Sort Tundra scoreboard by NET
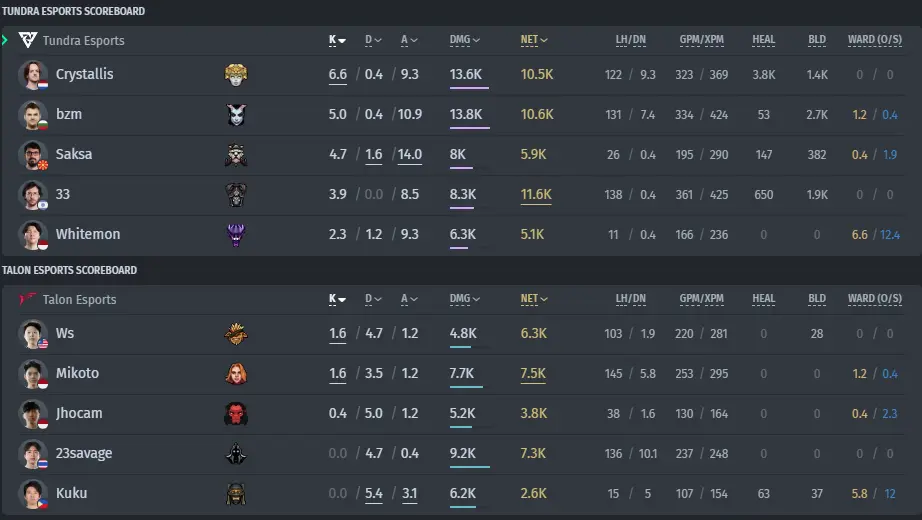This screenshot has width=922, height=520. pos(534,40)
